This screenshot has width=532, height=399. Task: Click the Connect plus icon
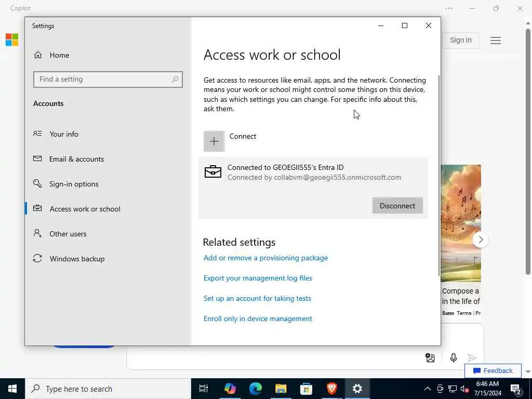click(x=214, y=141)
